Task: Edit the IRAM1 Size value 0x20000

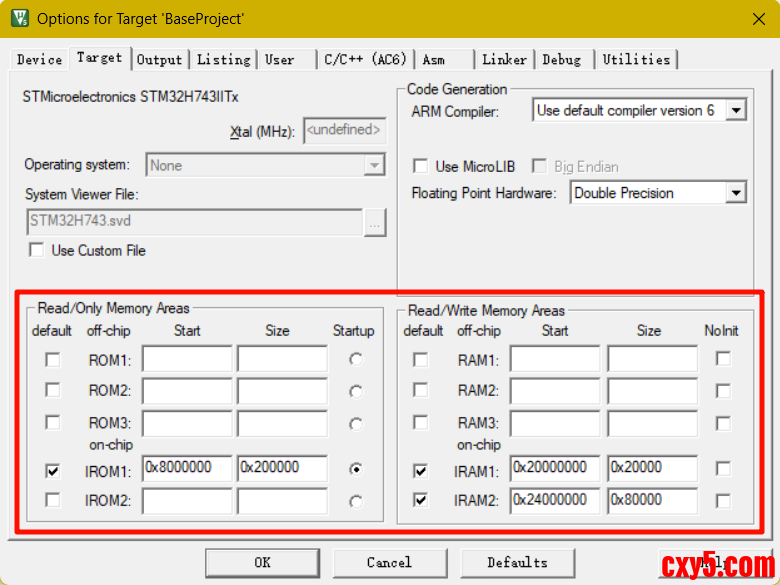Action: (x=652, y=468)
